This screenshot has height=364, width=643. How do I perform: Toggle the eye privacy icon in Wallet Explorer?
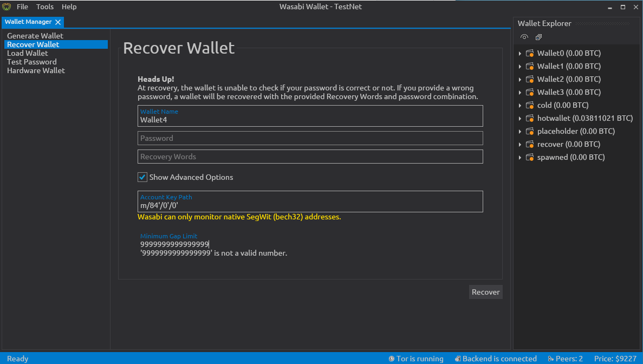tap(524, 37)
